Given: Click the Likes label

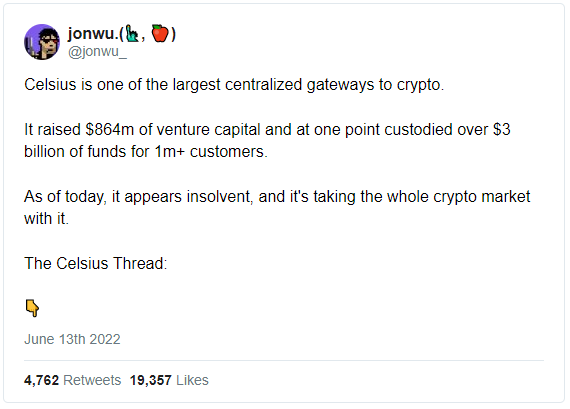Looking at the screenshot, I should [x=192, y=380].
